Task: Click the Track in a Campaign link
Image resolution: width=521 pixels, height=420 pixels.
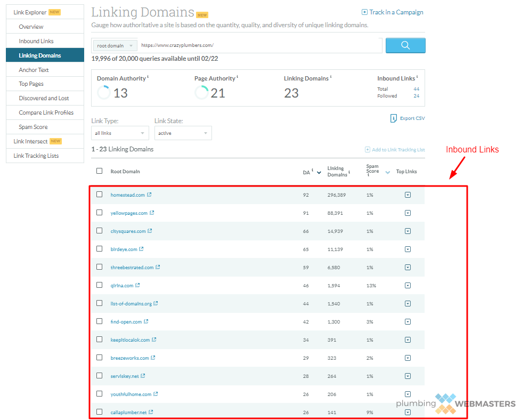Action: click(x=396, y=12)
